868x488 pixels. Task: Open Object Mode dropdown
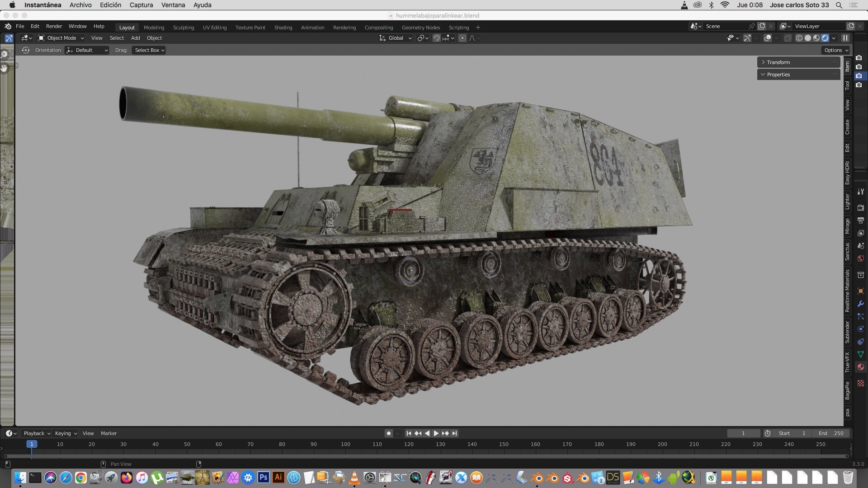click(x=61, y=38)
